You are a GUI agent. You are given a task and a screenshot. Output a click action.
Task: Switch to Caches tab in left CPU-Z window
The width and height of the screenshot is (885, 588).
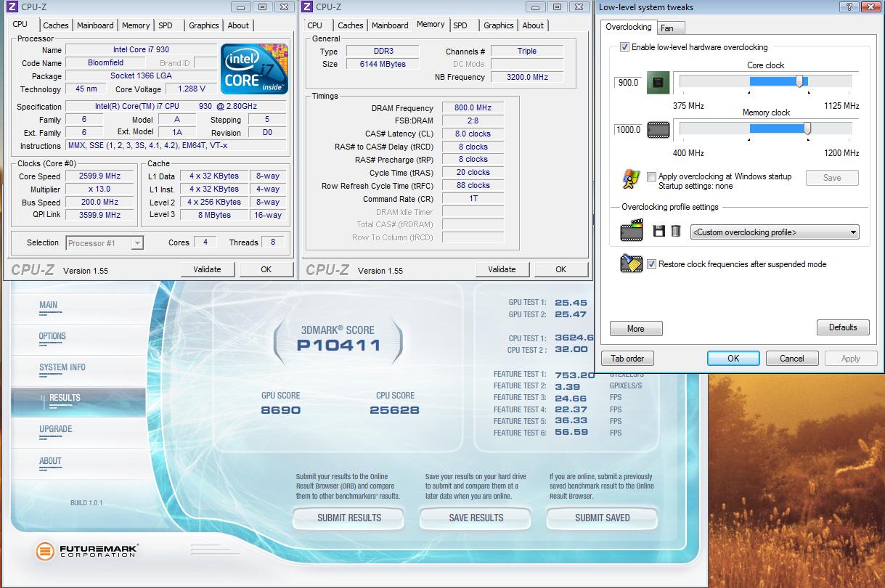pos(55,25)
